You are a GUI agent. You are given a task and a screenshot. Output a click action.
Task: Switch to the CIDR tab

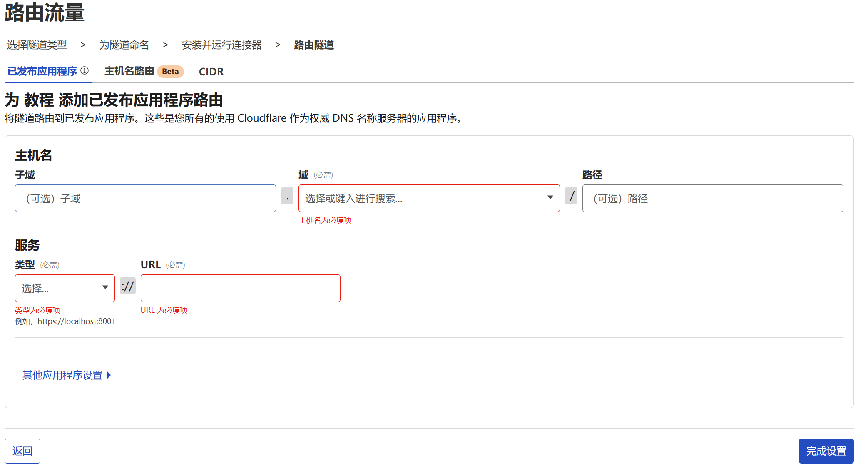(211, 72)
